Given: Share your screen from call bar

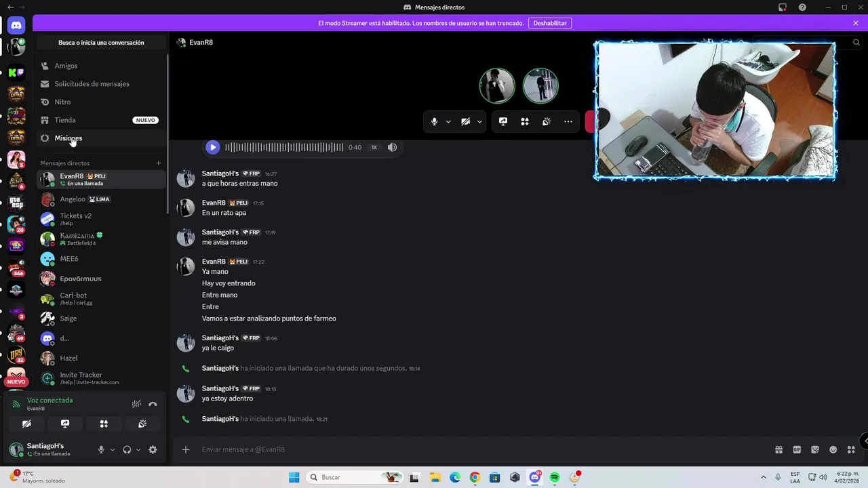Looking at the screenshot, I should (503, 121).
